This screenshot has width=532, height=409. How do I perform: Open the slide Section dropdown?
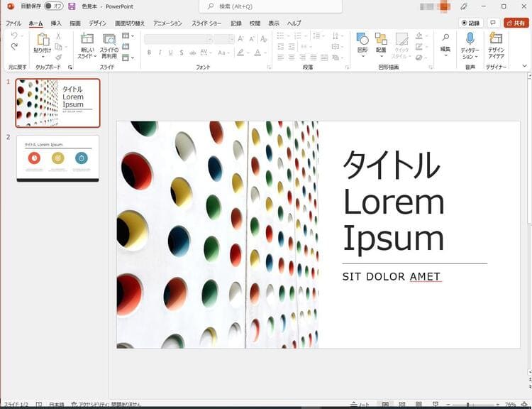(128, 58)
